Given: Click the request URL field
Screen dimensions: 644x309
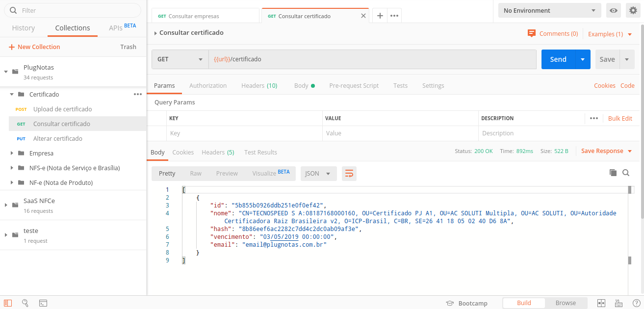Looking at the screenshot, I should (372, 59).
